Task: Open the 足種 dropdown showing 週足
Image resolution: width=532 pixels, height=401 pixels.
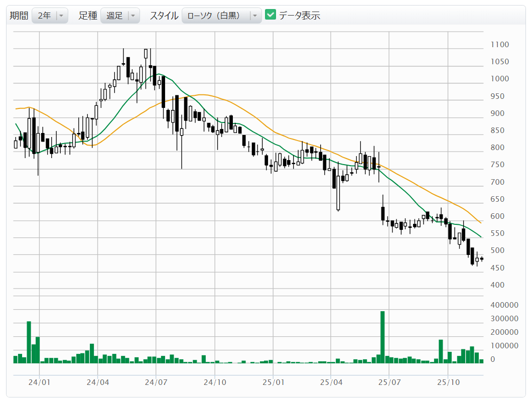Action: point(114,16)
